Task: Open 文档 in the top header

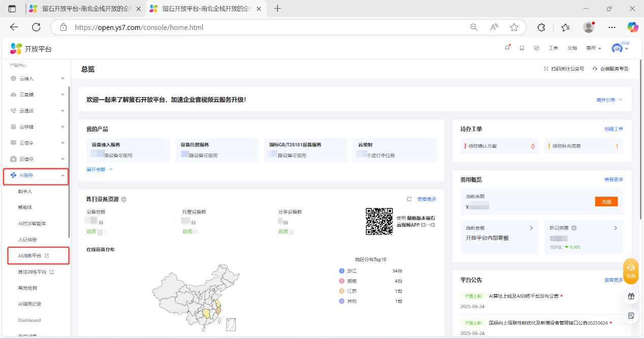Action: [x=572, y=48]
